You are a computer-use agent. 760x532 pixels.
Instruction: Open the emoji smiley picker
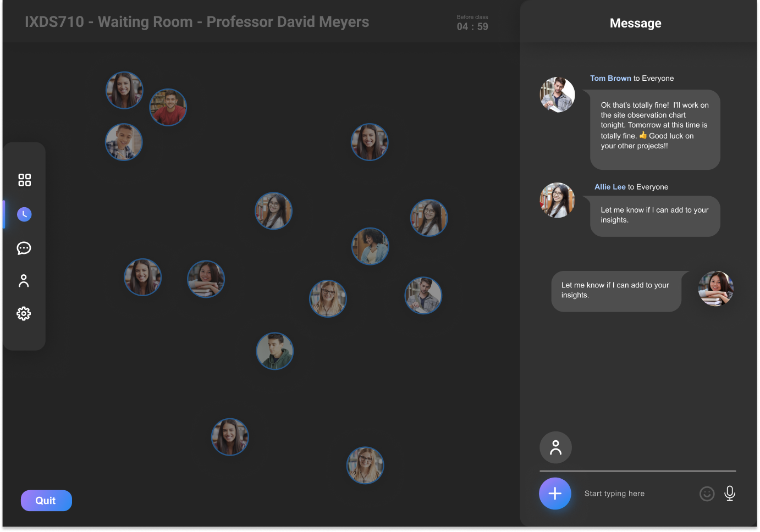tap(707, 494)
